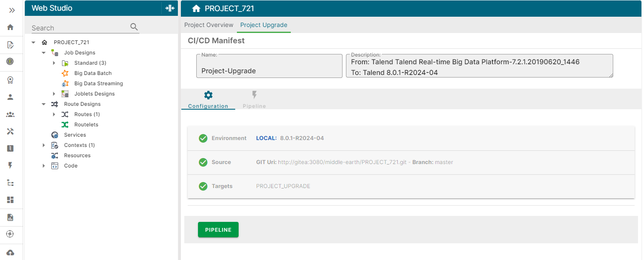
Task: Click the home icon next to PROJECT_721 header
Action: (x=196, y=8)
